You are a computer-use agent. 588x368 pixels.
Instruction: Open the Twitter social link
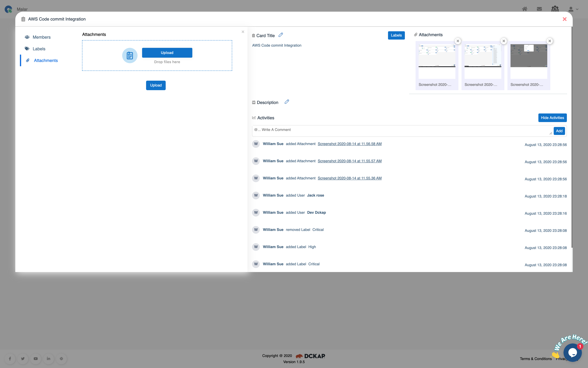point(23,358)
